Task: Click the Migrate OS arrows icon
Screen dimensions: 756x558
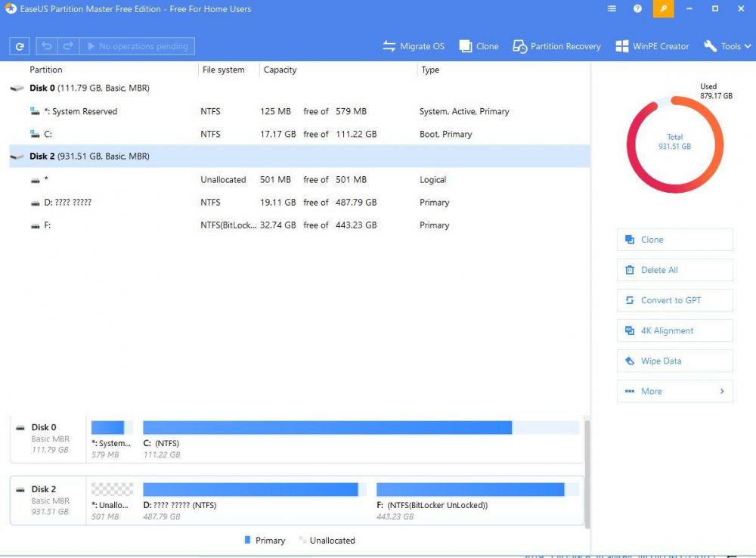Action: click(x=389, y=46)
